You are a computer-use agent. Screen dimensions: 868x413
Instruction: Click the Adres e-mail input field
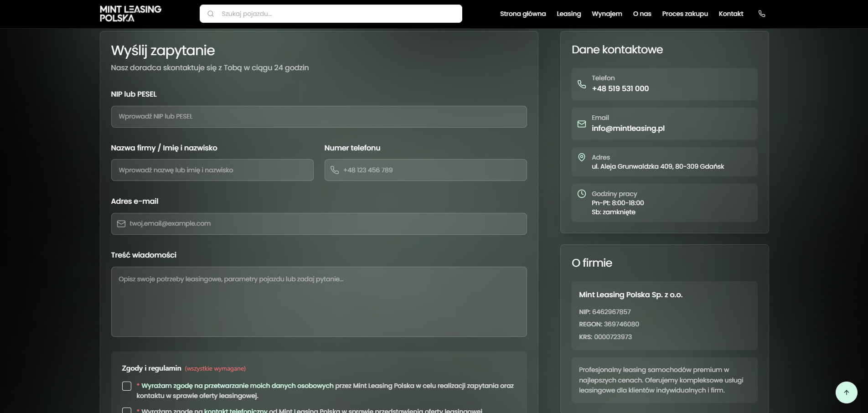319,224
